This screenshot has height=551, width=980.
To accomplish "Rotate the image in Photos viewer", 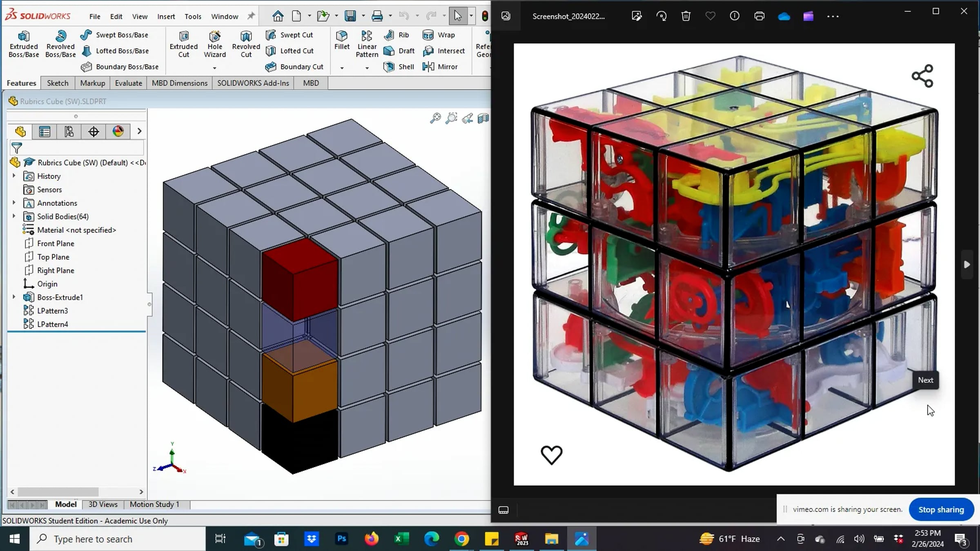I will (x=661, y=16).
